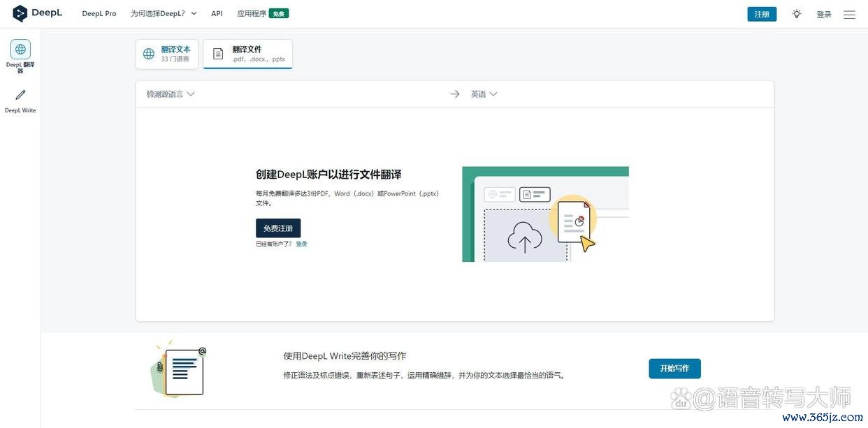Viewport: 868px width, 428px height.
Task: Open 英语 target language dropdown
Action: (484, 94)
